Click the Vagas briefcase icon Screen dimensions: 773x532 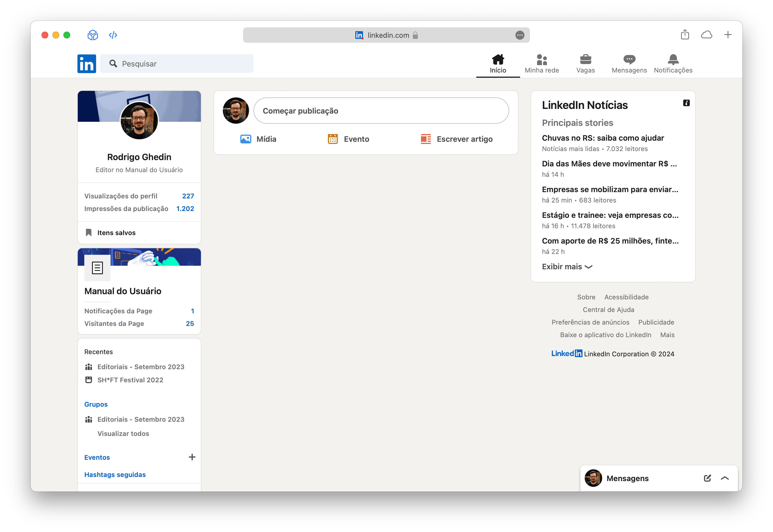coord(585,60)
